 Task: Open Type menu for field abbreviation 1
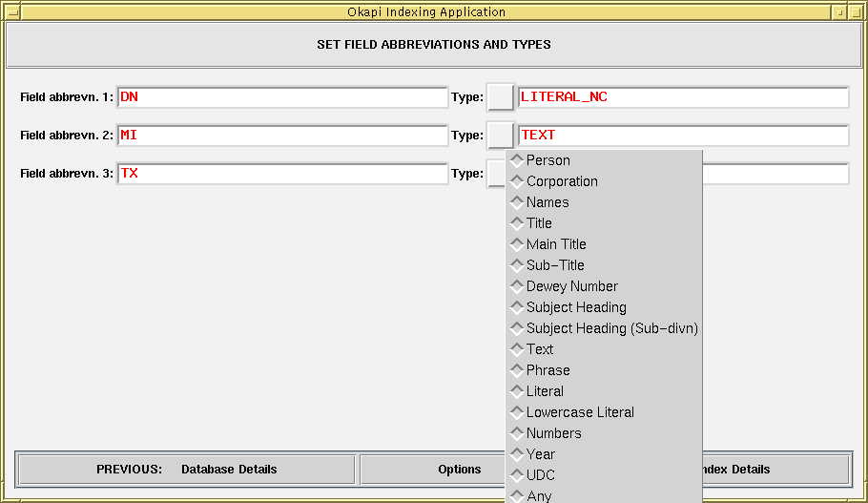(x=501, y=97)
